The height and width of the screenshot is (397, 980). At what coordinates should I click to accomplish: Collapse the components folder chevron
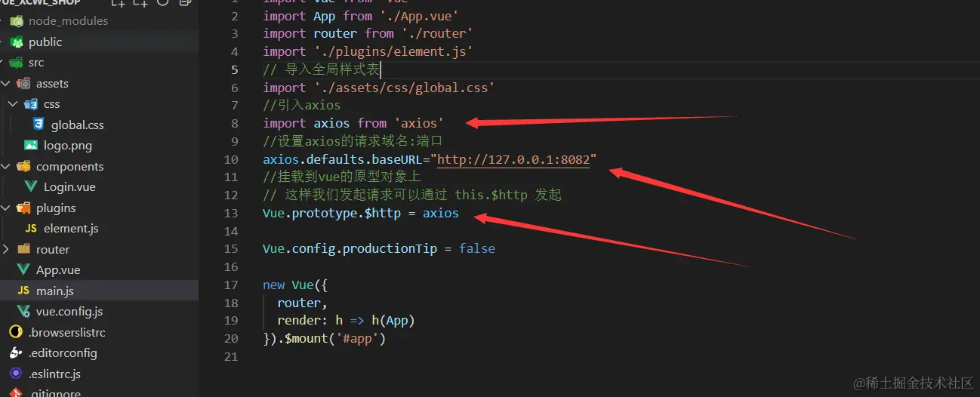click(6, 166)
